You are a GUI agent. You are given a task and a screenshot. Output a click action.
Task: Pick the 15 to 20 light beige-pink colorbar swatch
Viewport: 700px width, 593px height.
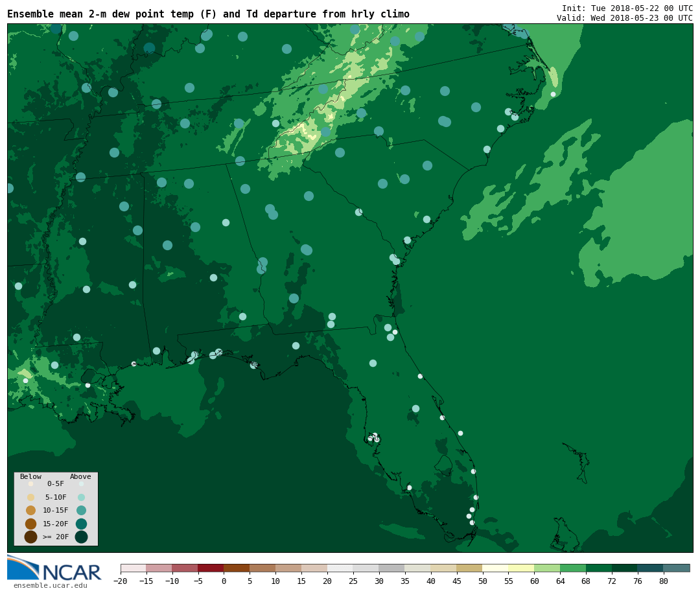(314, 568)
